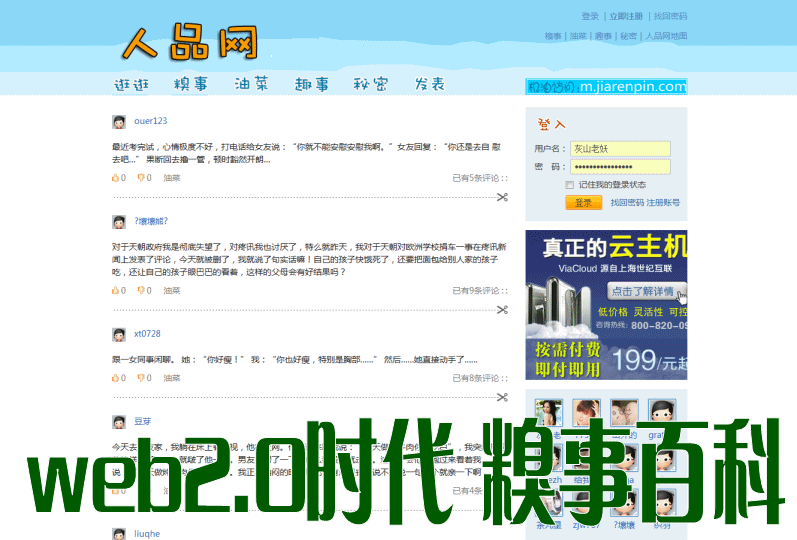Viewport: 797px width, 540px height.
Task: Open 糗事 navigation tab
Action: [191, 84]
